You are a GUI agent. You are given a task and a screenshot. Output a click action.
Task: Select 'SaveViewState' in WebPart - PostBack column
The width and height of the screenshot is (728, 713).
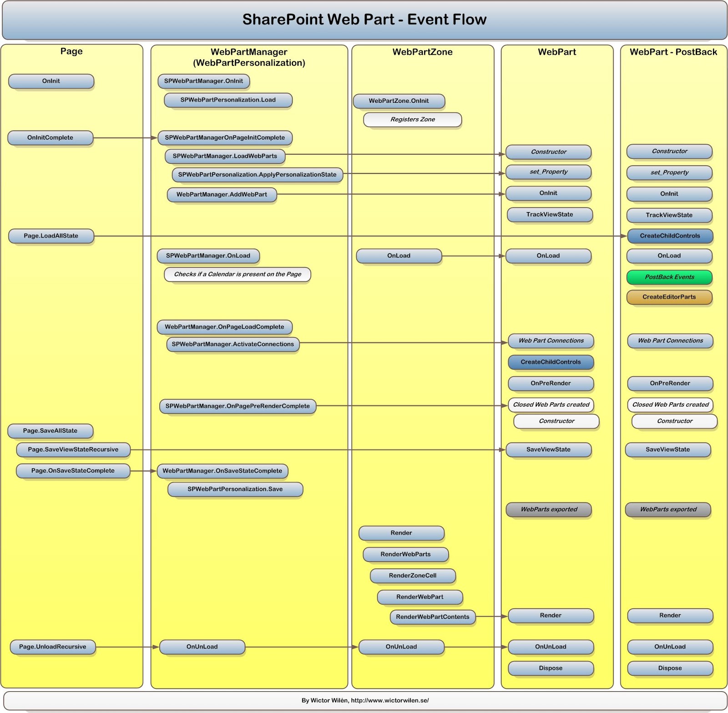pyautogui.click(x=668, y=450)
